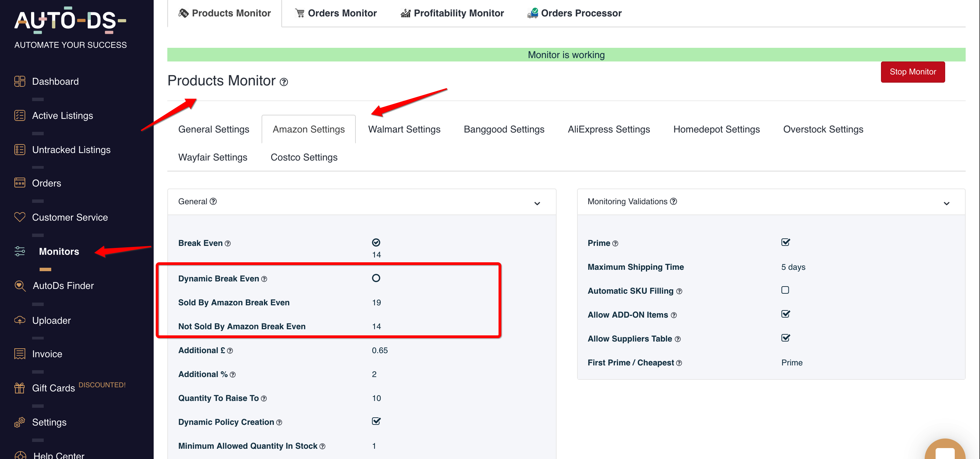Open the chat widget bubble

[945, 450]
